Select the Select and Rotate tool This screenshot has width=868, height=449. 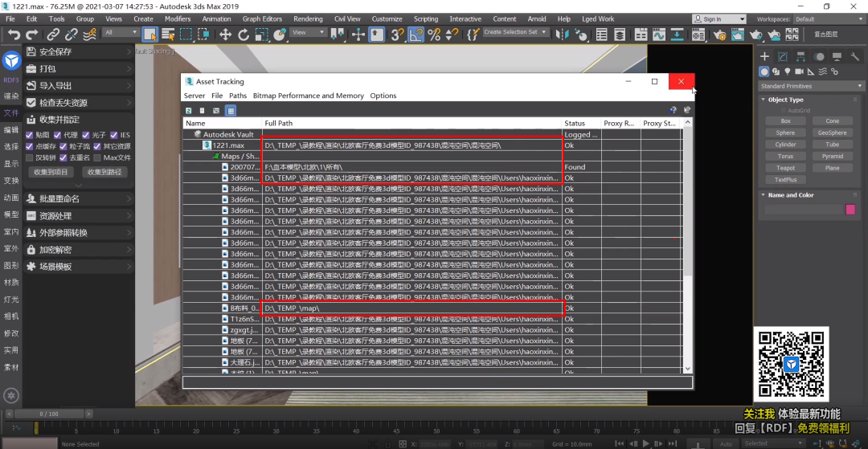click(244, 35)
